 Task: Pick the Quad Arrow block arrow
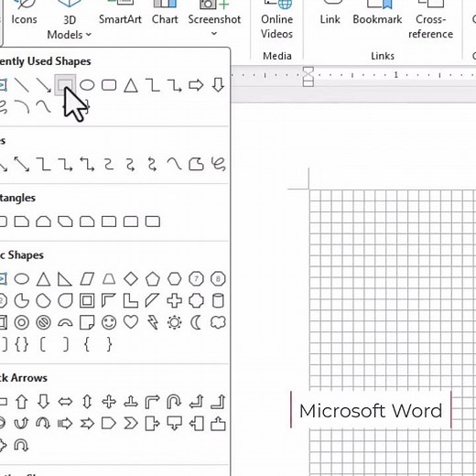point(109,402)
